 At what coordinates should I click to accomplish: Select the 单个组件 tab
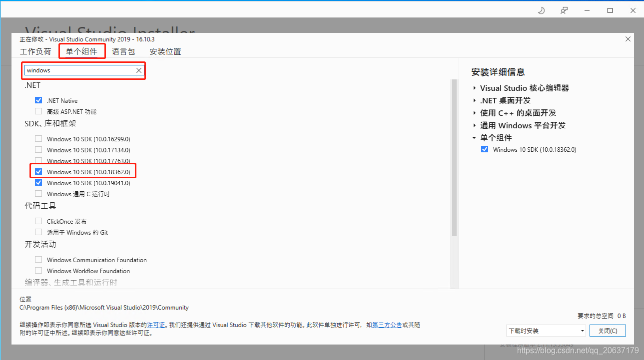coord(81,51)
